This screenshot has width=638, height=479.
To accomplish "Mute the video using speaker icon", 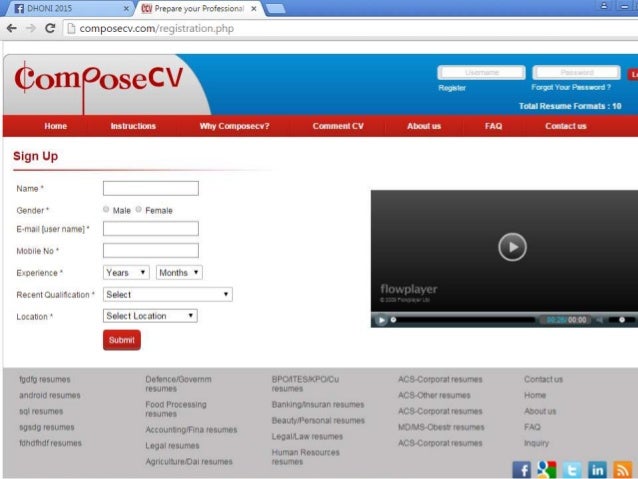I will coord(600,320).
